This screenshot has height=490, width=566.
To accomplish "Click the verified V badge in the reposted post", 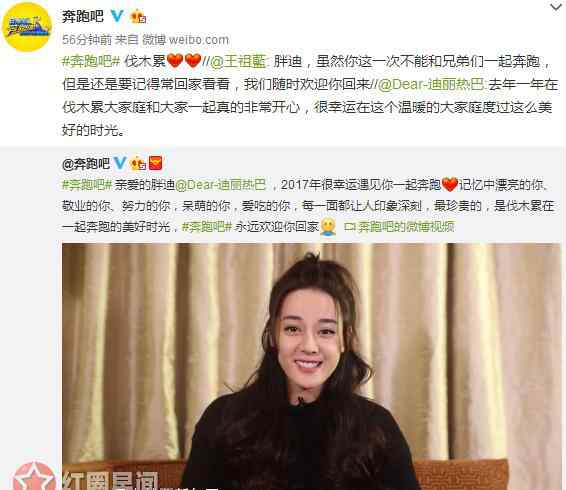I will (x=120, y=163).
